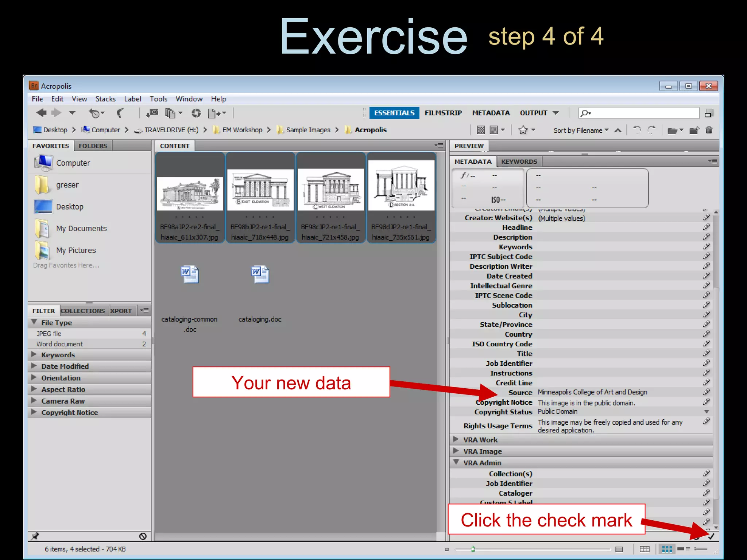Switch to view content as thumbnails

(x=667, y=549)
